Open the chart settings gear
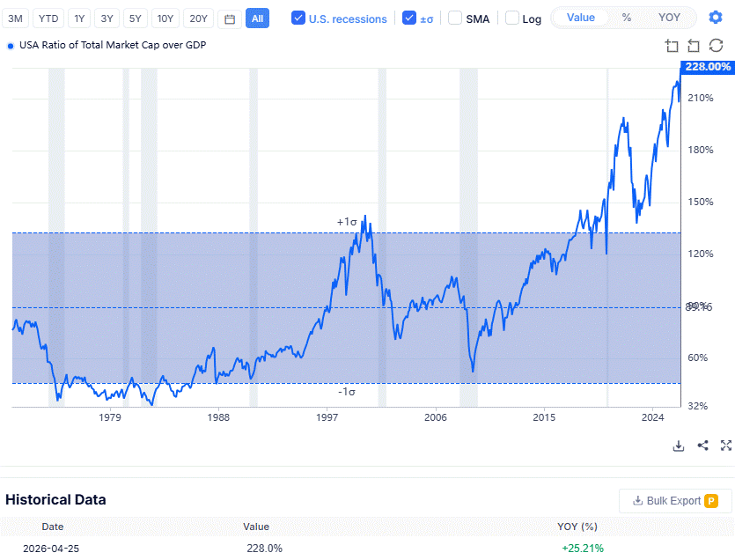Screen dimensions: 735x560 (x=715, y=18)
